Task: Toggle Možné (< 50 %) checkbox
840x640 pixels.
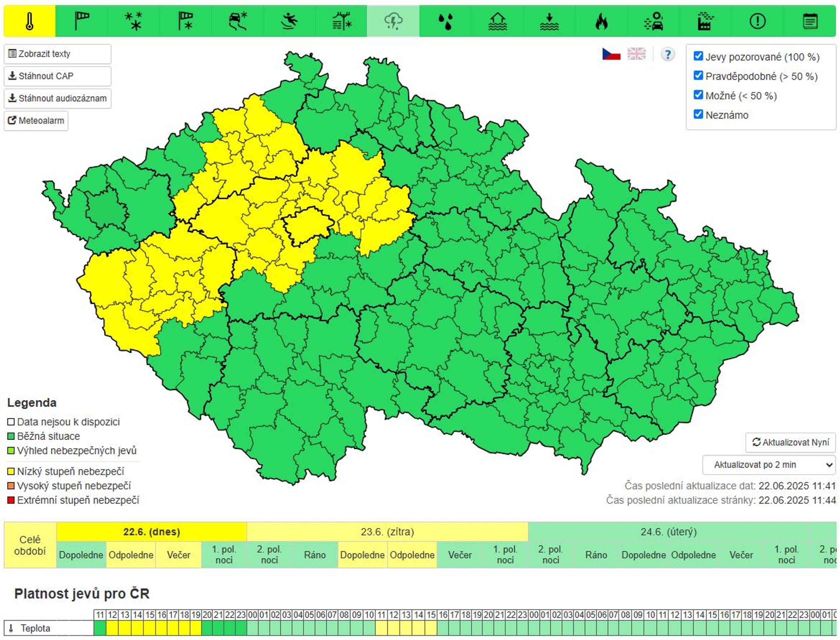Action: click(x=698, y=95)
